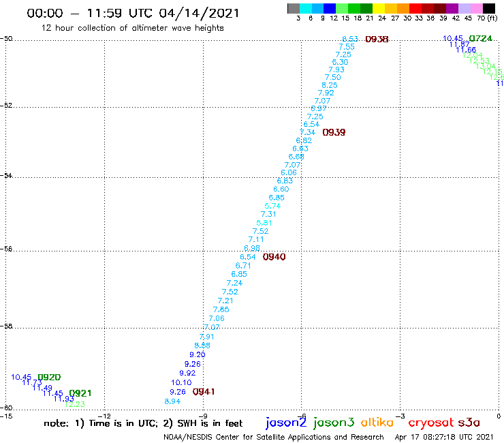Click the 0938 time marker
The height and width of the screenshot is (443, 504).
pos(377,40)
